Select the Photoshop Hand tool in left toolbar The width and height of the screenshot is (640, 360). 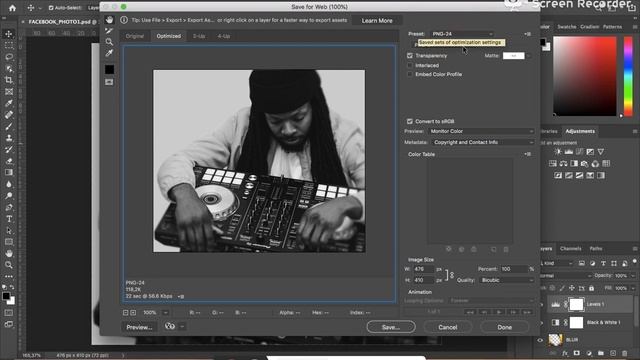9,253
